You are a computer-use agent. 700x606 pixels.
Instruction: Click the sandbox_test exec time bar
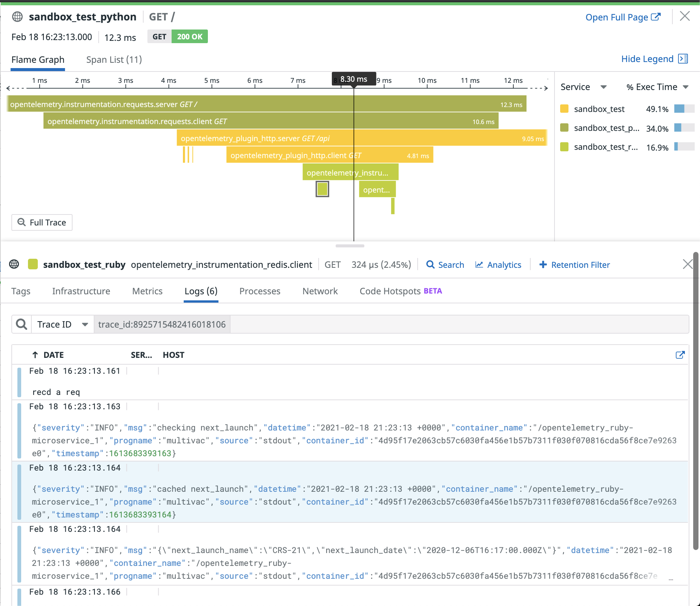(684, 109)
